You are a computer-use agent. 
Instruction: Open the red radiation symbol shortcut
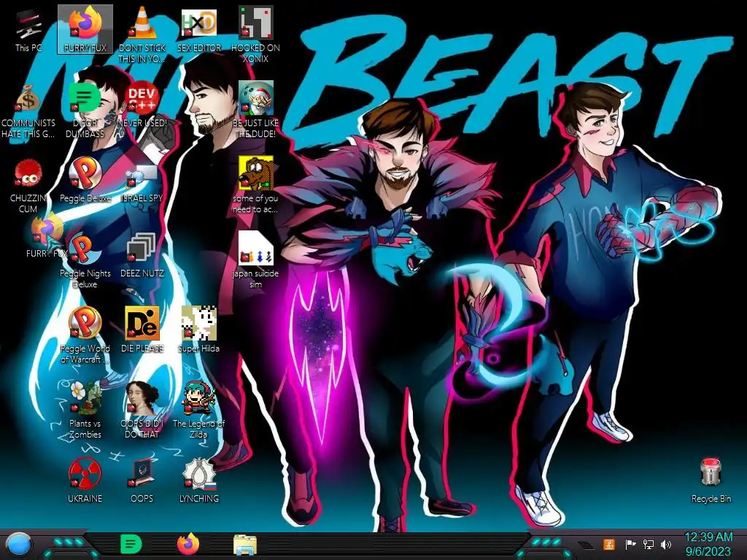click(x=85, y=480)
